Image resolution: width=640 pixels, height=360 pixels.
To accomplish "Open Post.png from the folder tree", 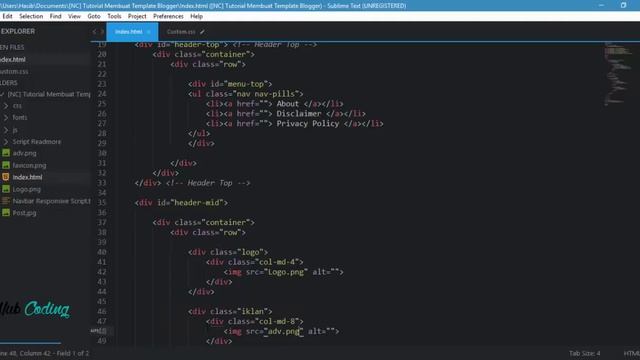I will point(24,213).
